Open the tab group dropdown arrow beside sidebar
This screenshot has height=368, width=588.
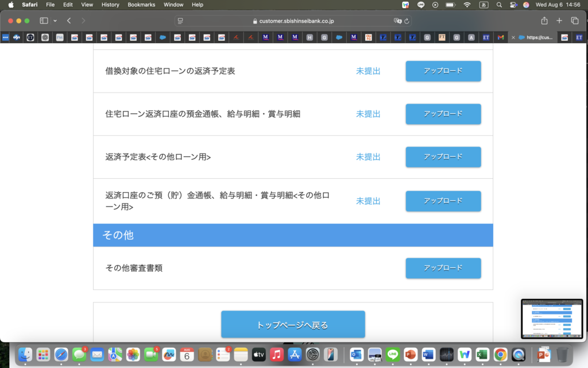(55, 21)
